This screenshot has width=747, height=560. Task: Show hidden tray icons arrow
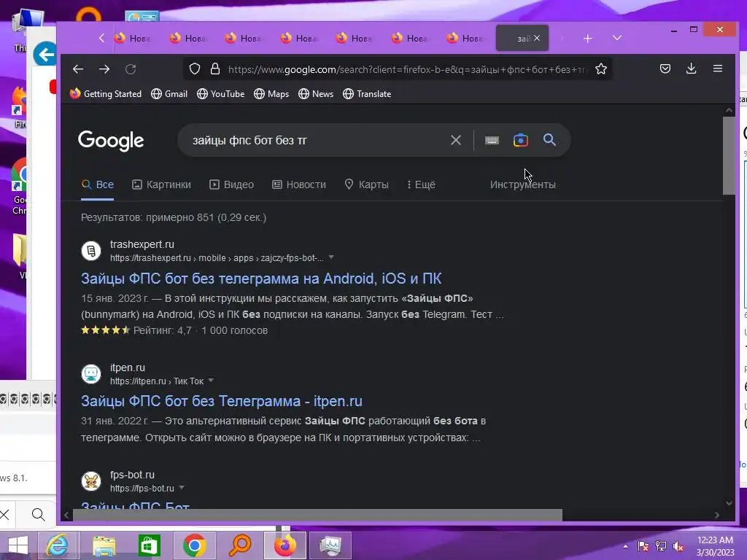click(625, 546)
